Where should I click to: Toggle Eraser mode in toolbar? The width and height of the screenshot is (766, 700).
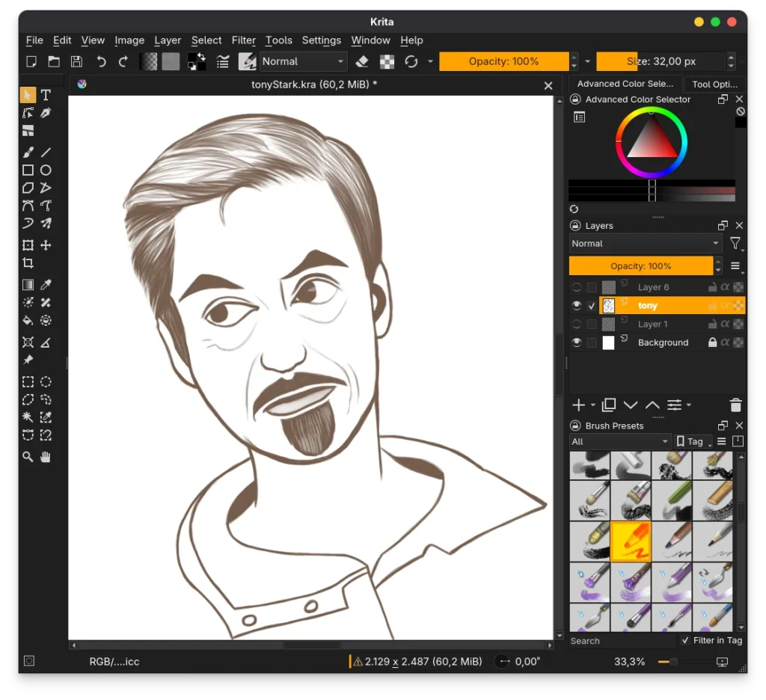[x=362, y=61]
